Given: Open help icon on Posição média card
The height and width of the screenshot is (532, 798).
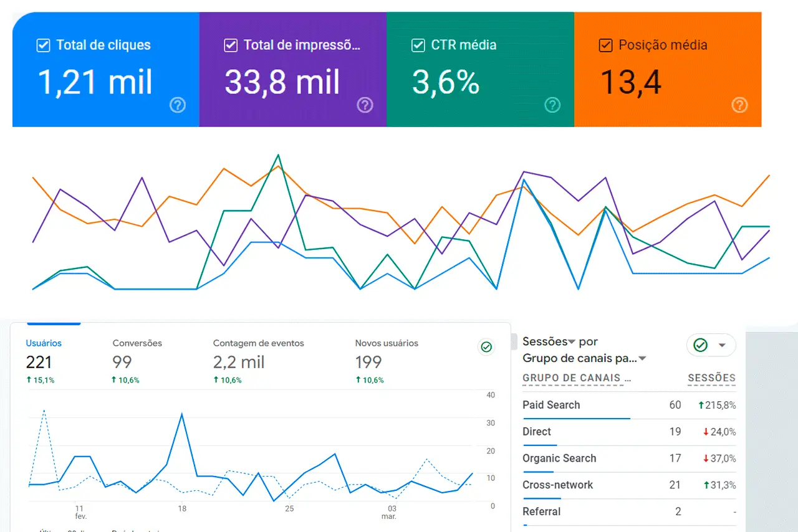Looking at the screenshot, I should point(739,105).
